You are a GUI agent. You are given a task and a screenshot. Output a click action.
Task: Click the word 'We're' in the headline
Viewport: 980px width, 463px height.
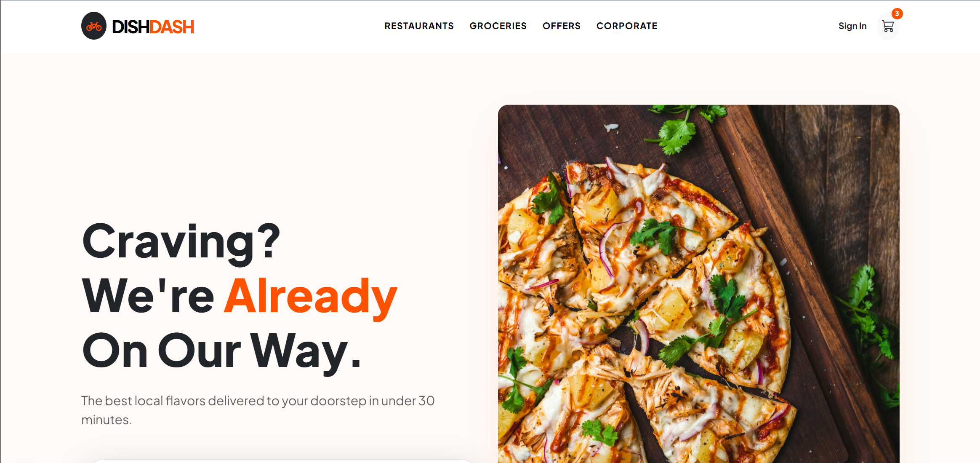[x=148, y=296]
